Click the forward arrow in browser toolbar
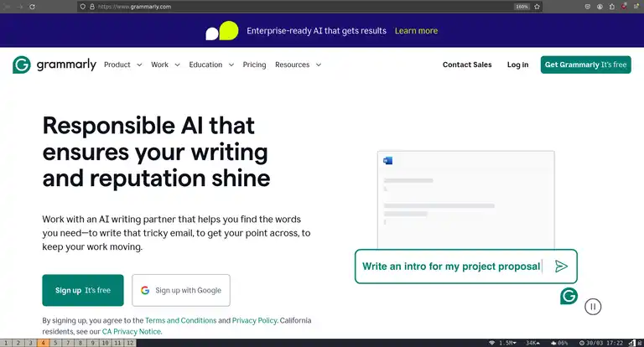The width and height of the screenshot is (644, 347). [x=20, y=7]
